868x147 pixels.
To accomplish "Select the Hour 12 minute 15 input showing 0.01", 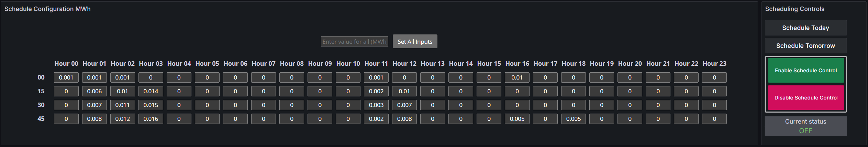I will point(404,91).
